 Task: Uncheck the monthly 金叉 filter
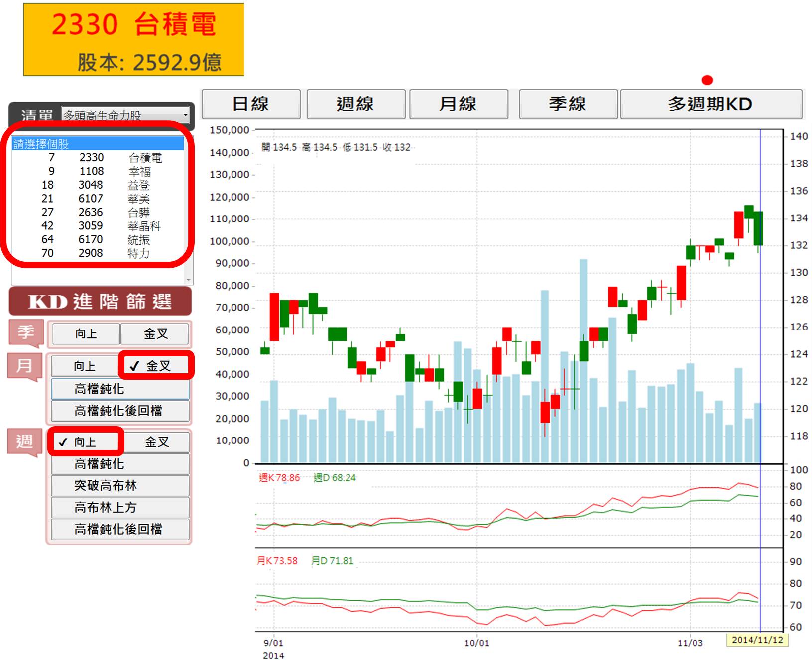156,366
